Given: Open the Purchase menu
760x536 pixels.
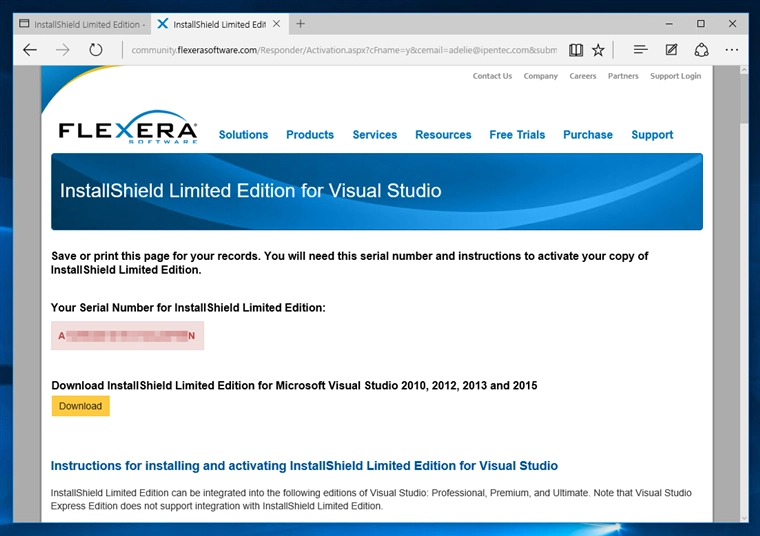Looking at the screenshot, I should [x=588, y=135].
